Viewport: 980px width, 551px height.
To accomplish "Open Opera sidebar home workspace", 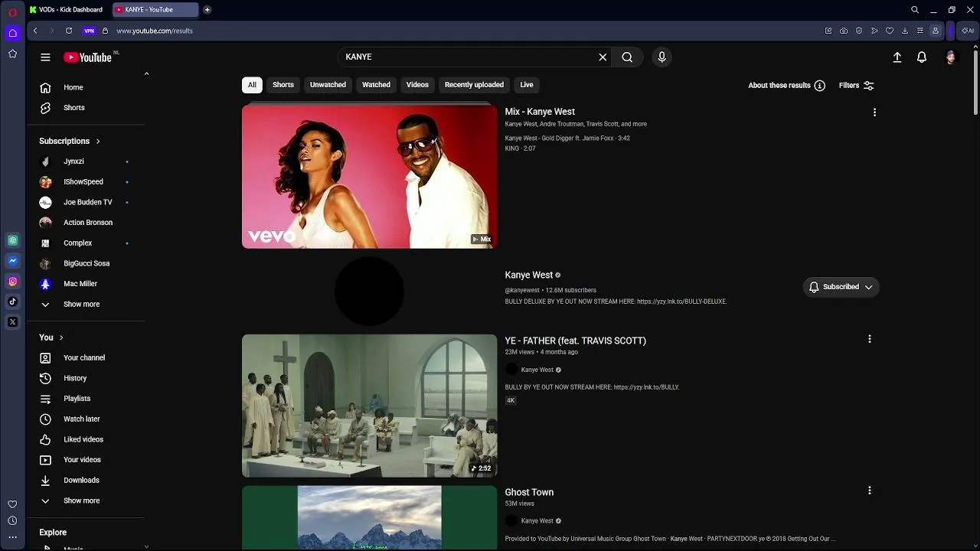I will tap(12, 33).
